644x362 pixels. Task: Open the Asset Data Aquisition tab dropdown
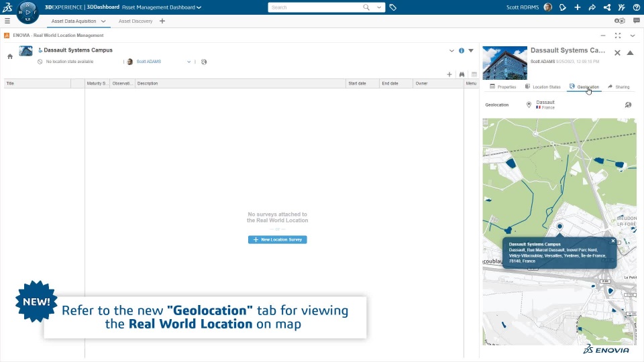click(x=103, y=21)
